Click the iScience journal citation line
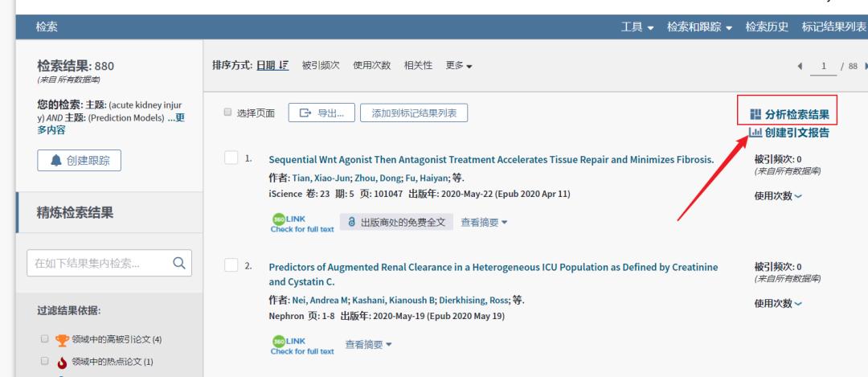This screenshot has height=377, width=868. click(419, 194)
